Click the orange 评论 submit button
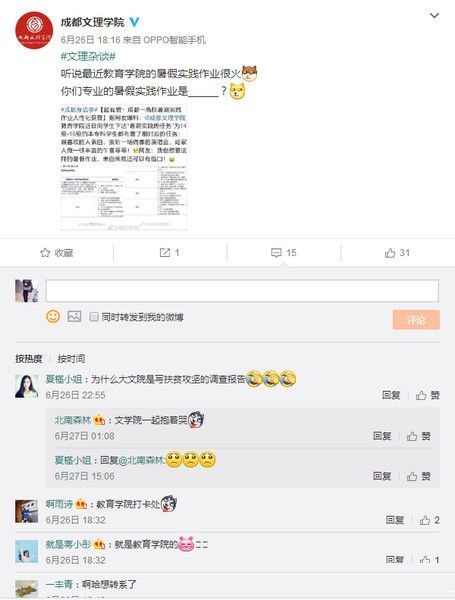The height and width of the screenshot is (600, 455). (416, 320)
